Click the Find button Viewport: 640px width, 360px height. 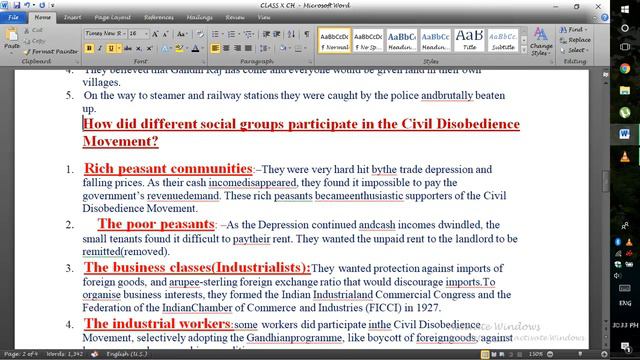point(573,30)
